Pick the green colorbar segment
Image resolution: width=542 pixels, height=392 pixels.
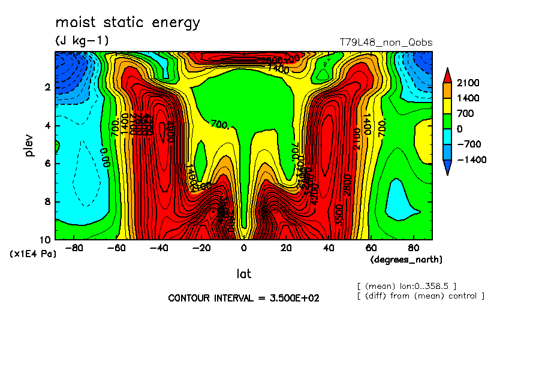[x=447, y=121]
